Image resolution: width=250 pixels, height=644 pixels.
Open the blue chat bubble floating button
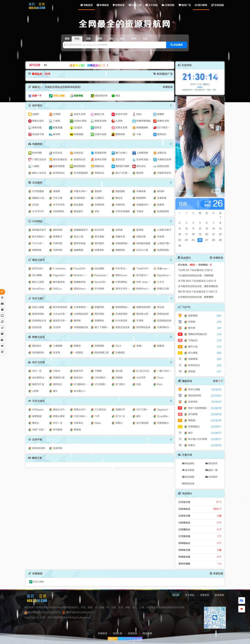(241, 600)
